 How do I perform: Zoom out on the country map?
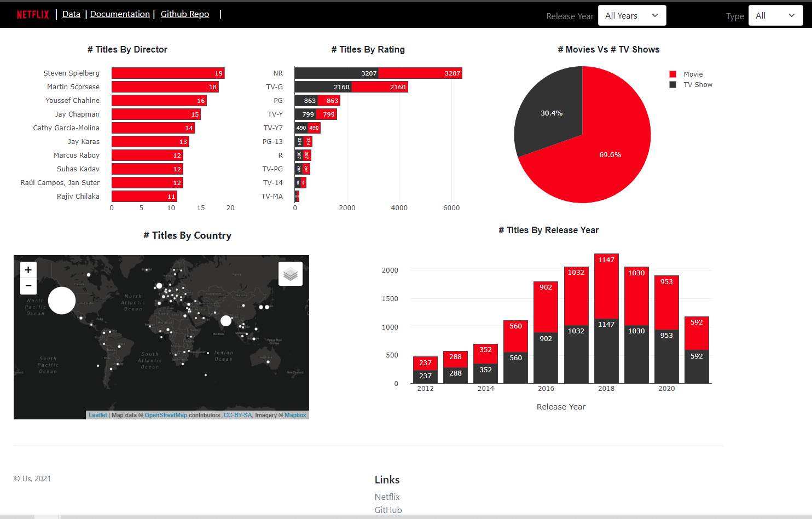click(28, 286)
